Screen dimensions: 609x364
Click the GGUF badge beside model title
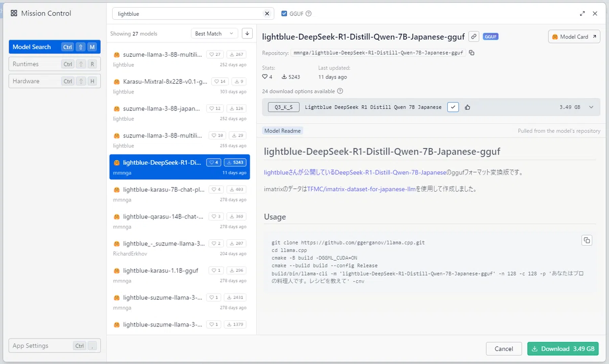click(491, 37)
